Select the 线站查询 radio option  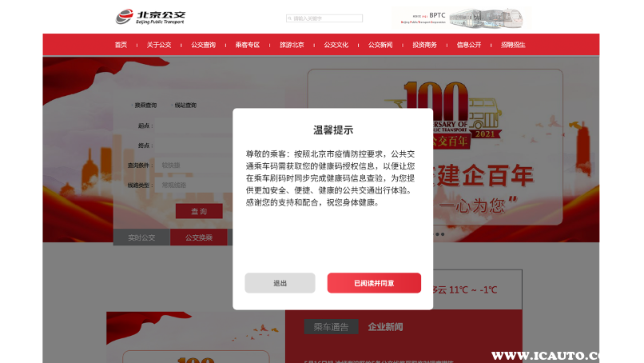[x=172, y=106]
